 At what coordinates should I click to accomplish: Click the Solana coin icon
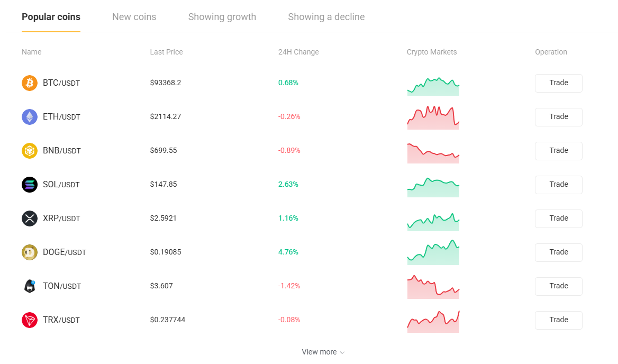click(30, 185)
